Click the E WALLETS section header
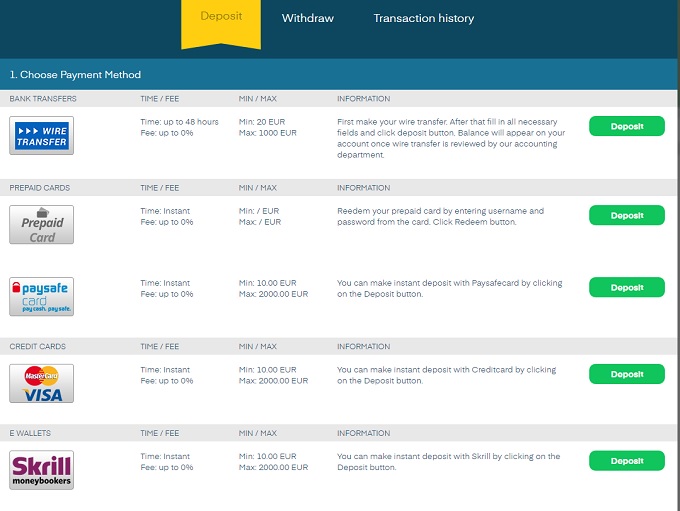 coord(30,434)
